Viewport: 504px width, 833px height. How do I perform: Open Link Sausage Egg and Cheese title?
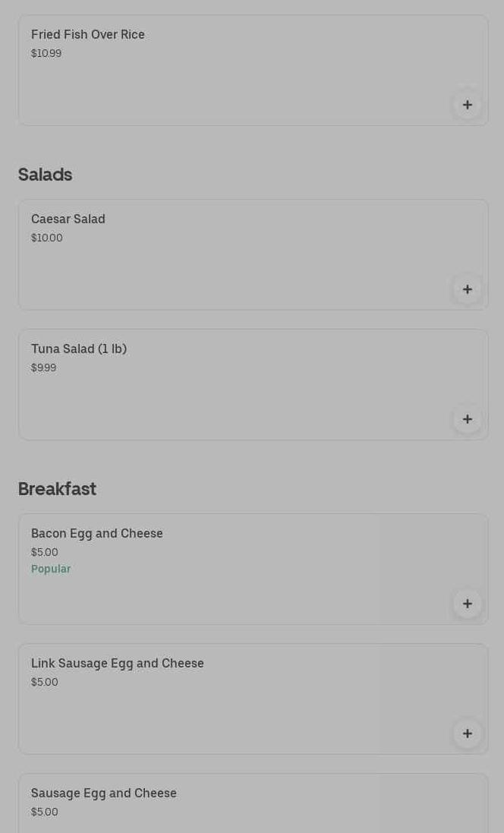(118, 663)
